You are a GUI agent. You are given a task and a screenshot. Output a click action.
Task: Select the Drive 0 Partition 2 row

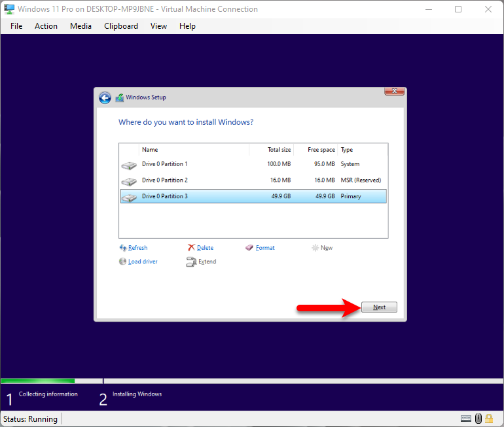[253, 180]
